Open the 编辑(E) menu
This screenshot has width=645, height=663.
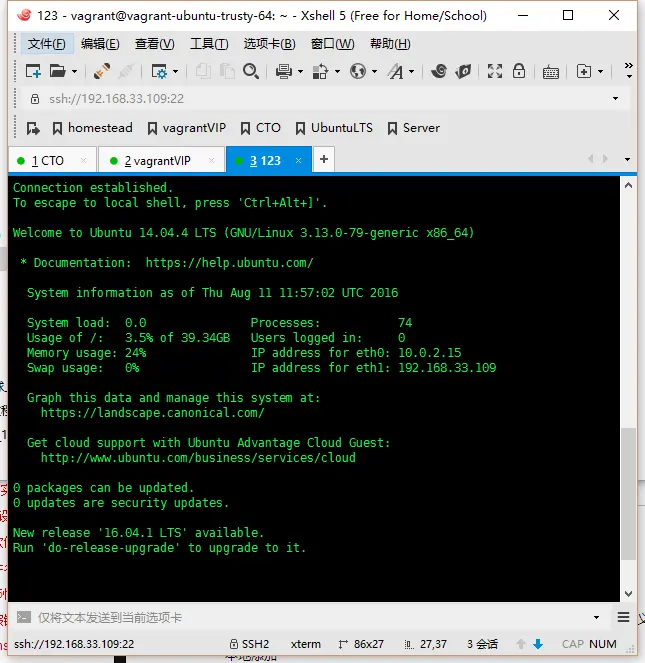click(x=100, y=44)
